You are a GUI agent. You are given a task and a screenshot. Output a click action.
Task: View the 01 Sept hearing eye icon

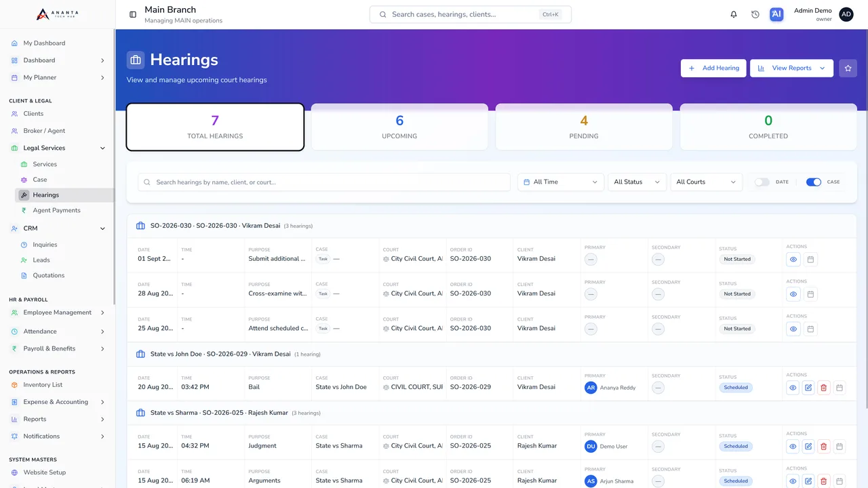point(793,259)
